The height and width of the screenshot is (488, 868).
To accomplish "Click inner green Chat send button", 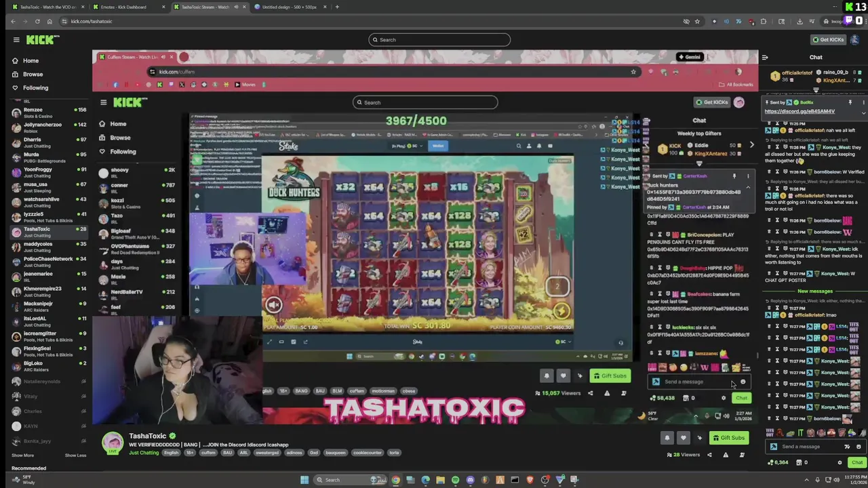I will point(742,399).
